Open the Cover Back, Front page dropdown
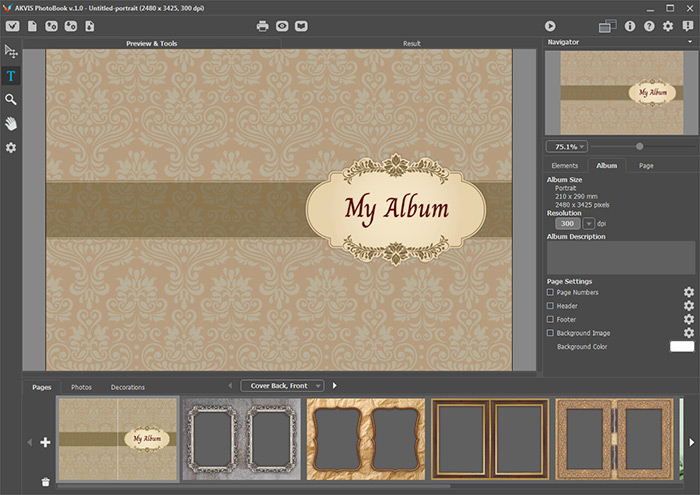 coord(282,386)
